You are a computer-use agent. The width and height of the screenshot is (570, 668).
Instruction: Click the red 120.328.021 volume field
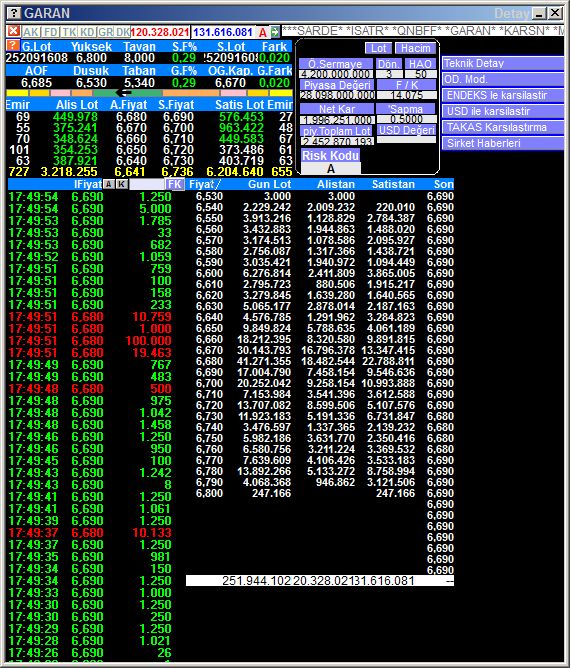point(160,32)
